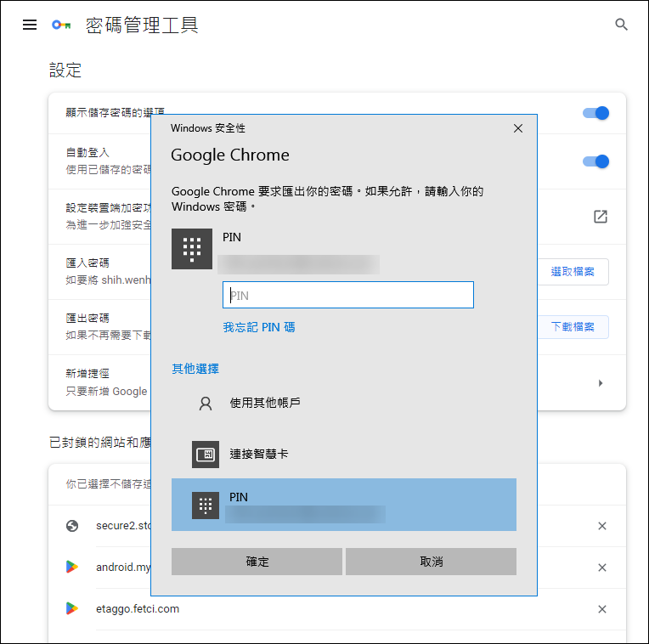Select the 使用其他帳戶 option

click(344, 403)
